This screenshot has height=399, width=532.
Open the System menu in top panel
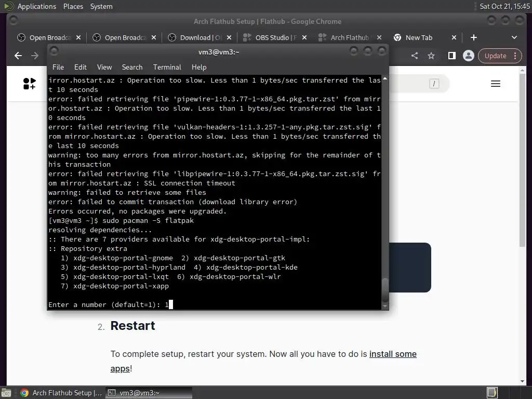click(101, 6)
